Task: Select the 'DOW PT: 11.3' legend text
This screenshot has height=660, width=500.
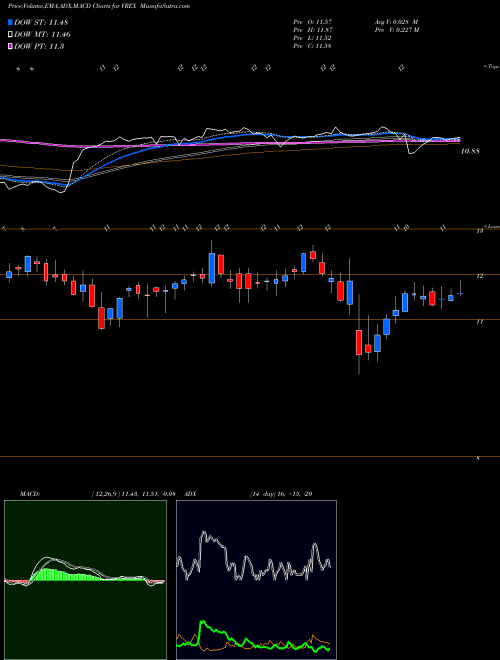Action: click(39, 46)
